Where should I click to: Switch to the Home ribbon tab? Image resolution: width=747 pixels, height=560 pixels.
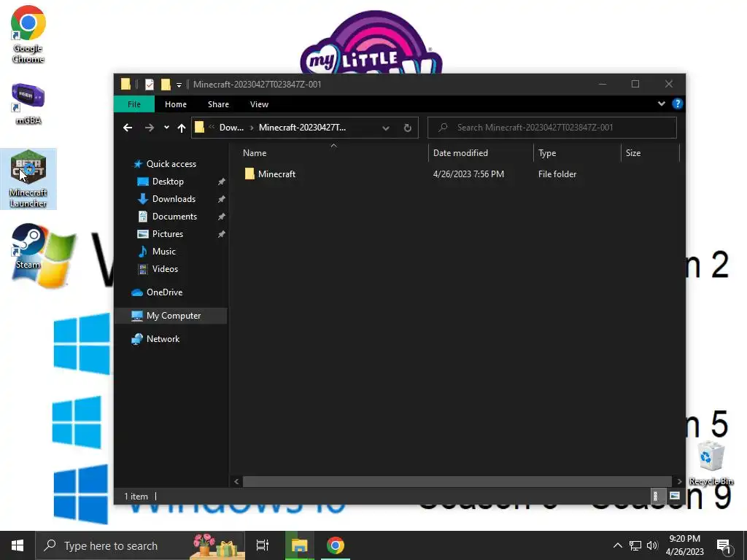coord(176,104)
